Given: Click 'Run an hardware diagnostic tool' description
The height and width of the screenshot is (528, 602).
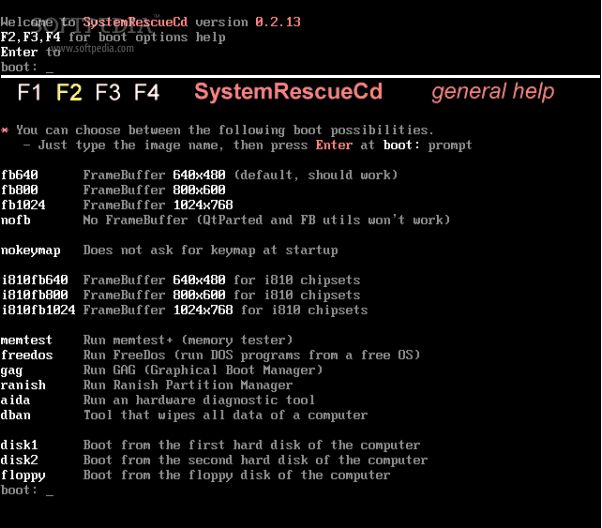Looking at the screenshot, I should [199, 400].
